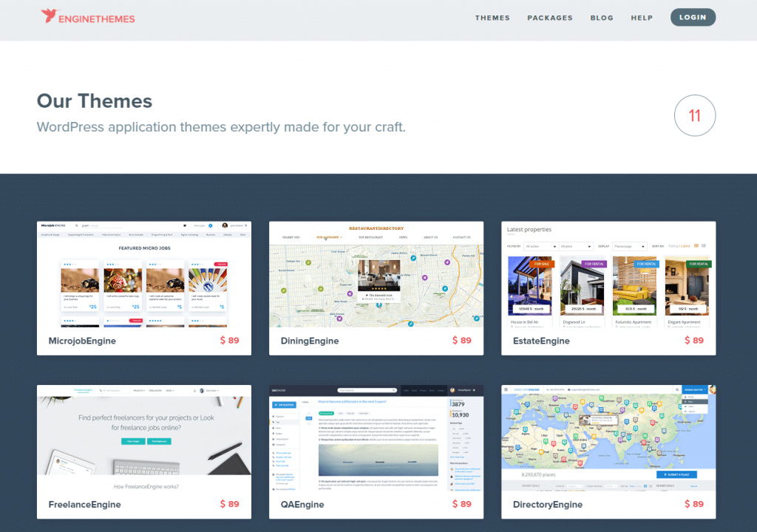Viewport: 757px width, 532px height.
Task: Click the FreelanceEngine theme title
Action: (84, 505)
